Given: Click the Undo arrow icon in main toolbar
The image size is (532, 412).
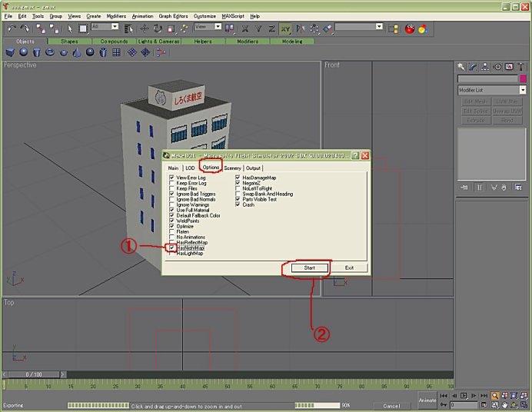Looking at the screenshot, I should [x=11, y=28].
